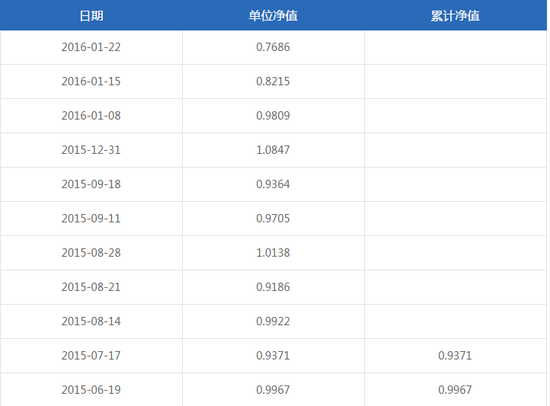The width and height of the screenshot is (550, 406).
Task: Click unit net value 0.9922
Action: [273, 321]
